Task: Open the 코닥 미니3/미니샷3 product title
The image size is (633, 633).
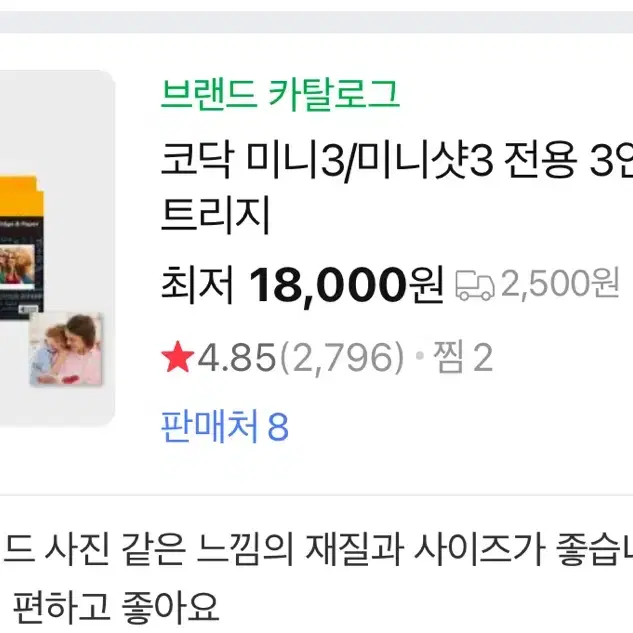Action: (397, 187)
